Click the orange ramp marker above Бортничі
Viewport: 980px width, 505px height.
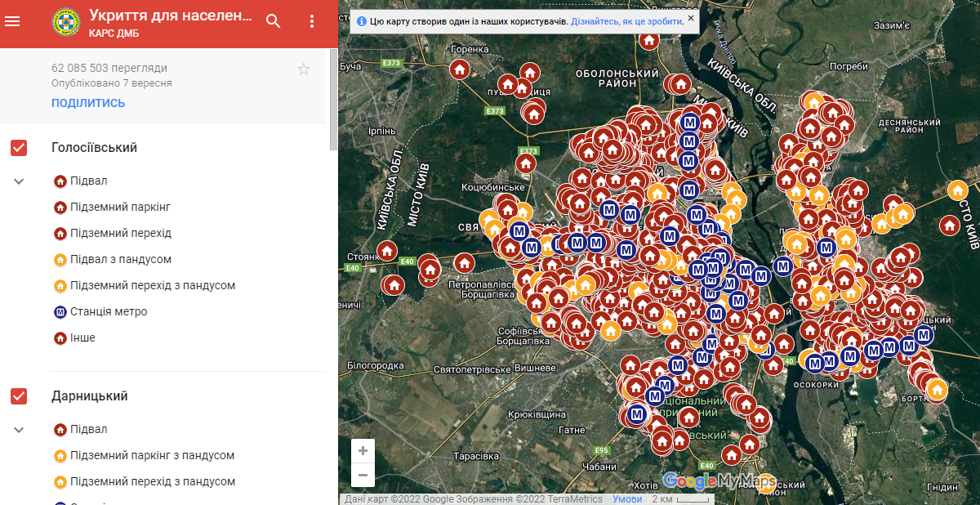tap(936, 390)
